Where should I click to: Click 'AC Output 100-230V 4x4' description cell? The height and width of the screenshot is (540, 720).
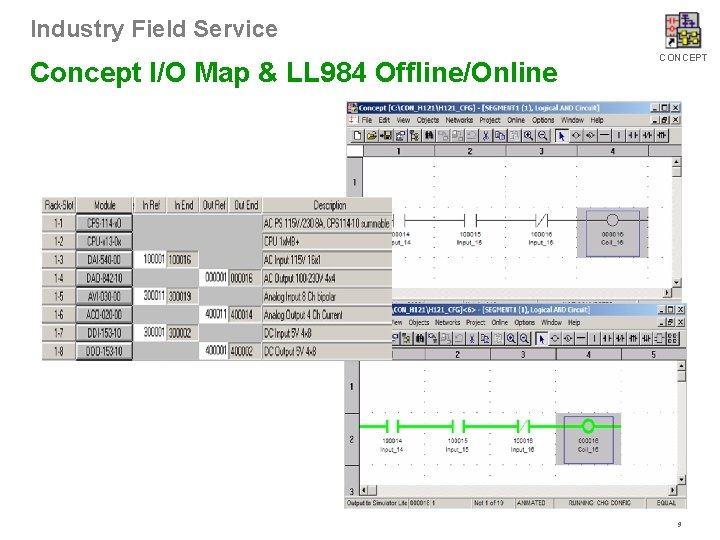click(327, 278)
